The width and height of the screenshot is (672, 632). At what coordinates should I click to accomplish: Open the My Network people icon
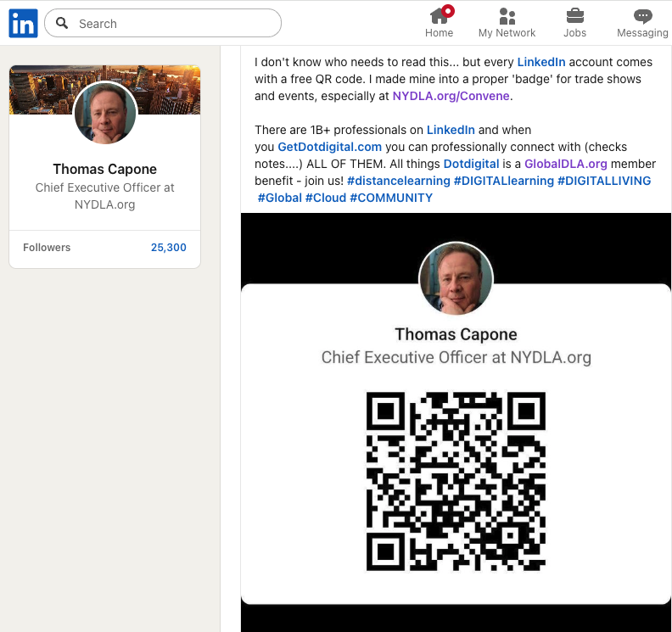point(507,15)
